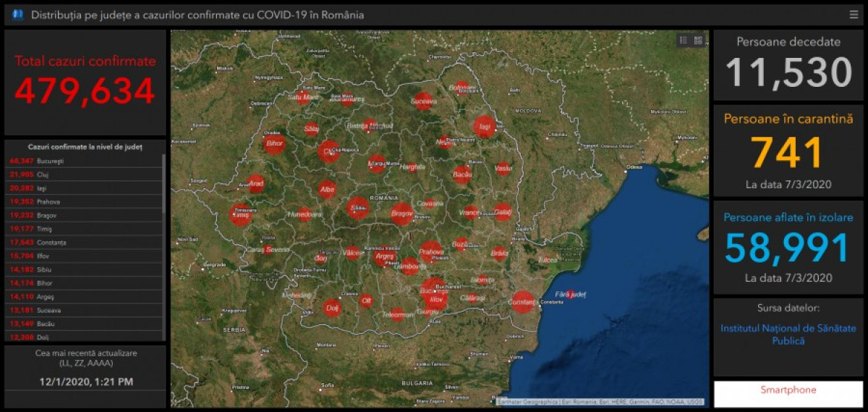Open the basemap gallery grid icon
The image size is (868, 412).
tap(698, 41)
